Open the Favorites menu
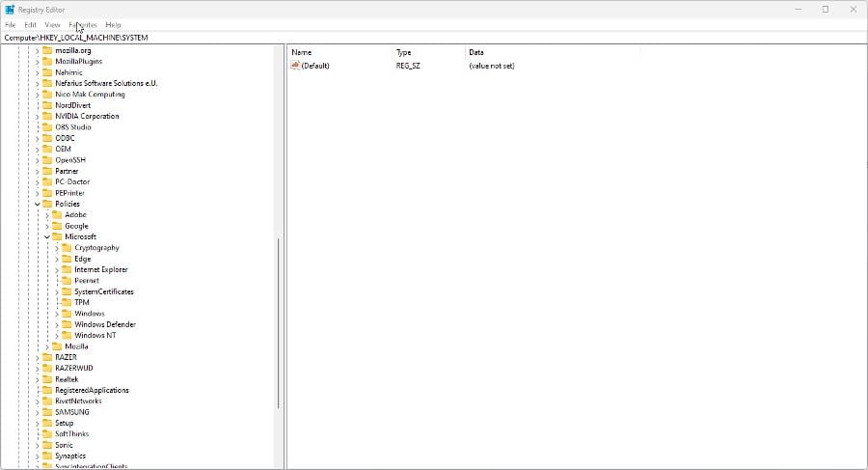Viewport: 868px width, 470px height. tap(83, 25)
